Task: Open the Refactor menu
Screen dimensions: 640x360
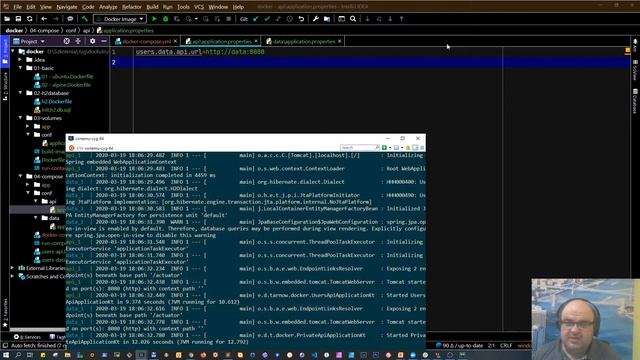Action: (131, 7)
